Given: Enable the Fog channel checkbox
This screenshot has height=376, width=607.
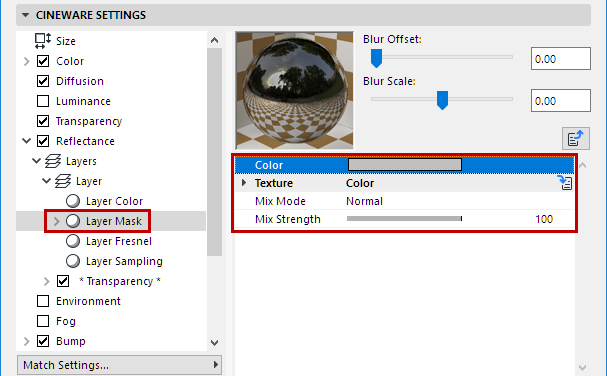Looking at the screenshot, I should pos(43,321).
